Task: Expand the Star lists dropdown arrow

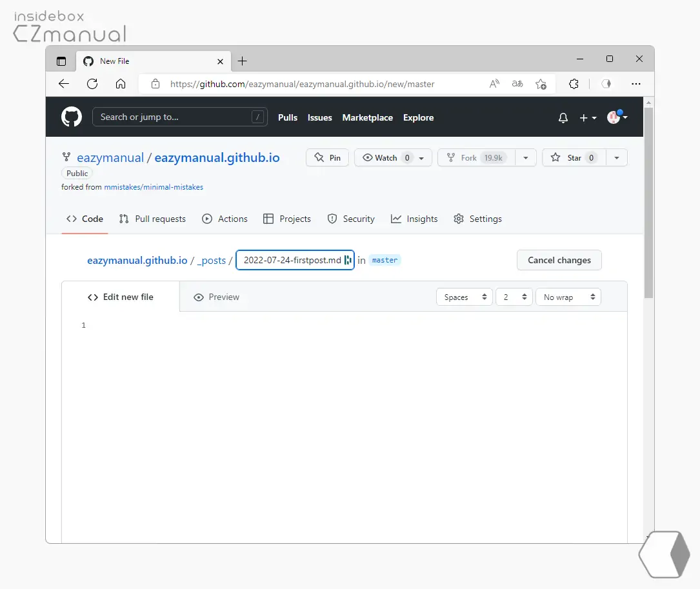Action: click(x=617, y=157)
